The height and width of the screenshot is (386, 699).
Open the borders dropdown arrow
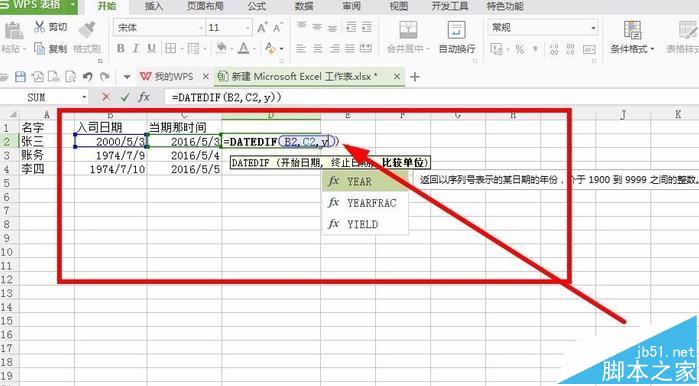point(181,49)
